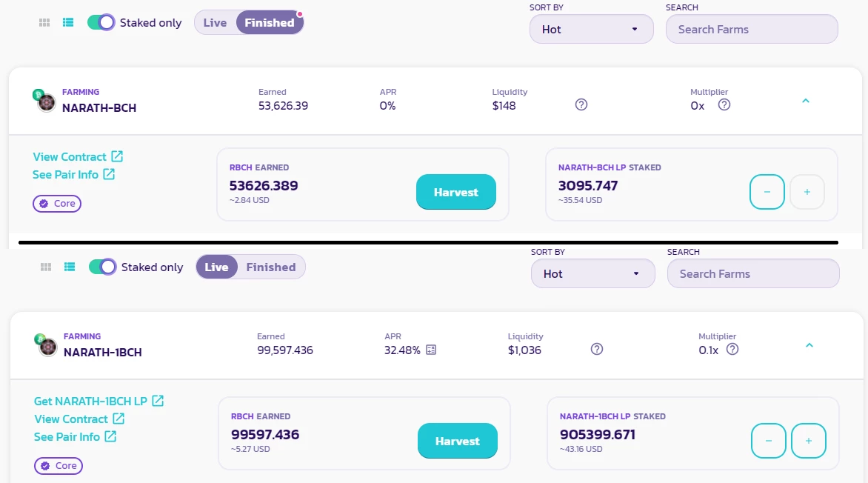Collapse the NARATH-1BCH farm details chevron
Image resolution: width=868 pixels, height=483 pixels.
coord(809,345)
